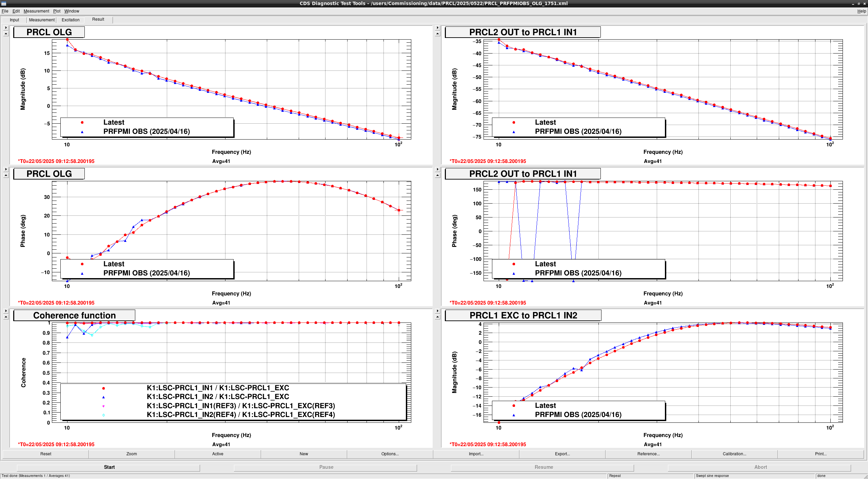
Task: Click PRFPMI OBS (2025/04/16) legend in PRCL2 OUT magnitude
Action: point(578,131)
